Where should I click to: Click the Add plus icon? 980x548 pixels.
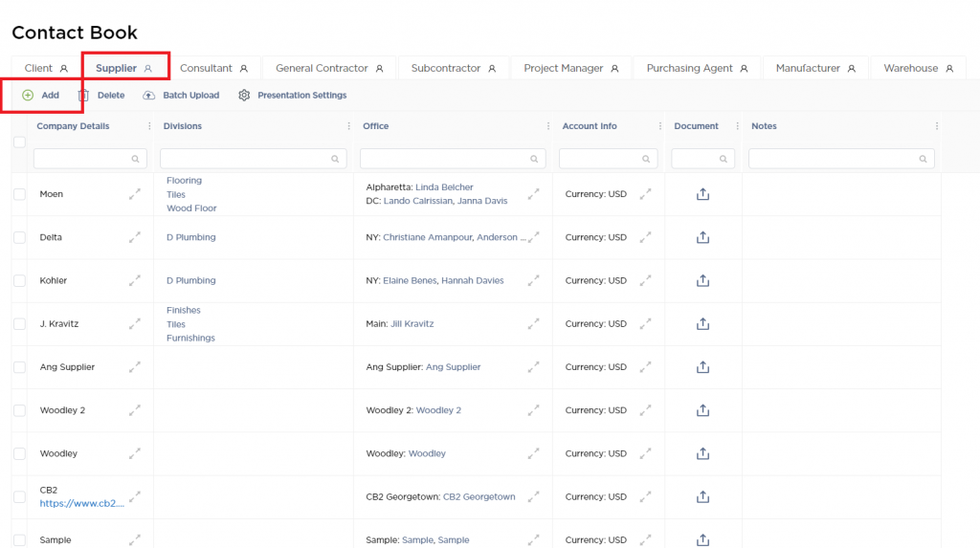28,96
